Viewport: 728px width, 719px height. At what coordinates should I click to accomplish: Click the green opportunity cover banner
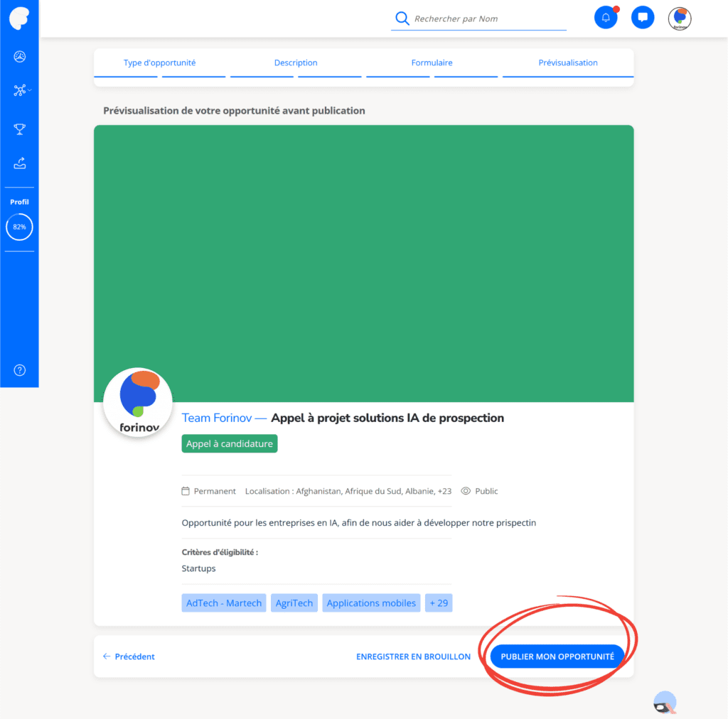pos(363,263)
